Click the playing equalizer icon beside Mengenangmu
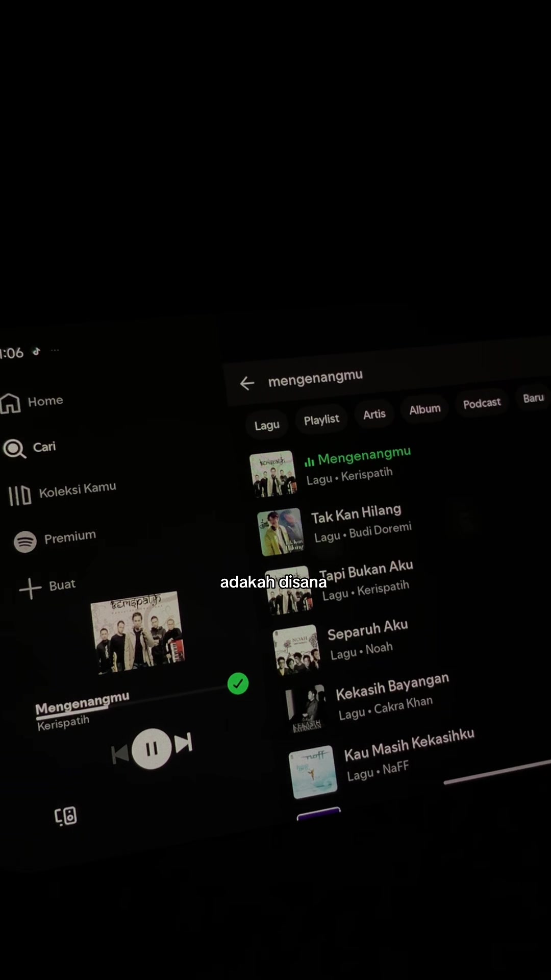 (x=309, y=462)
